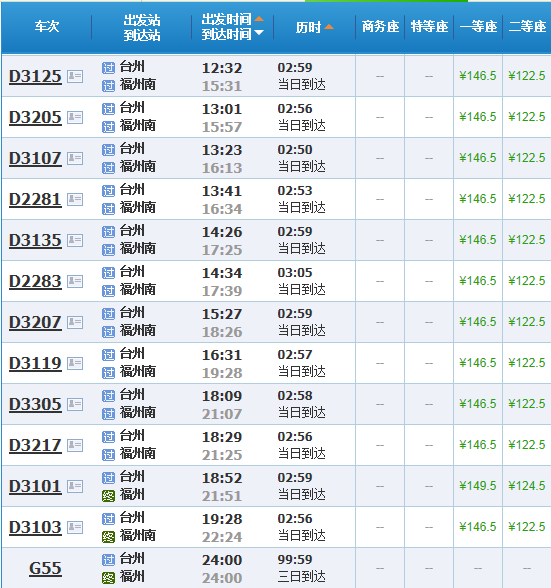Click pass-through station icon for D3205 departure
This screenshot has height=588, width=551.
[x=108, y=109]
